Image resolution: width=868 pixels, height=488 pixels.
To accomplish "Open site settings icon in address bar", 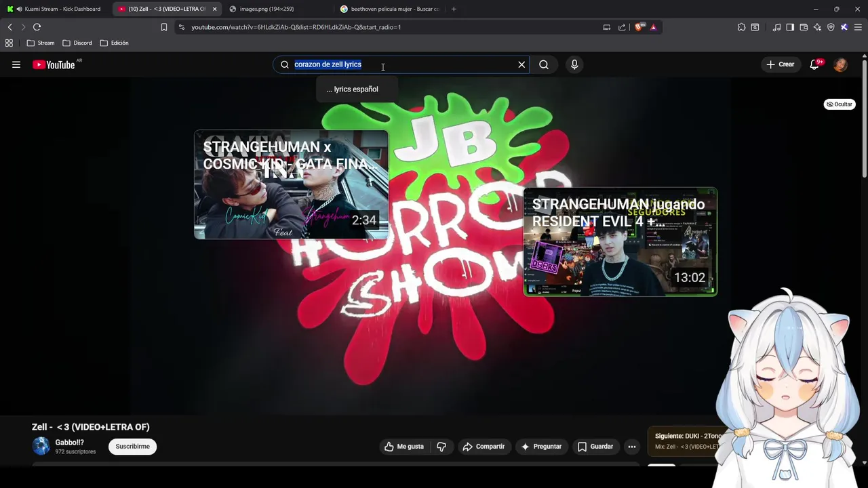I will point(181,27).
